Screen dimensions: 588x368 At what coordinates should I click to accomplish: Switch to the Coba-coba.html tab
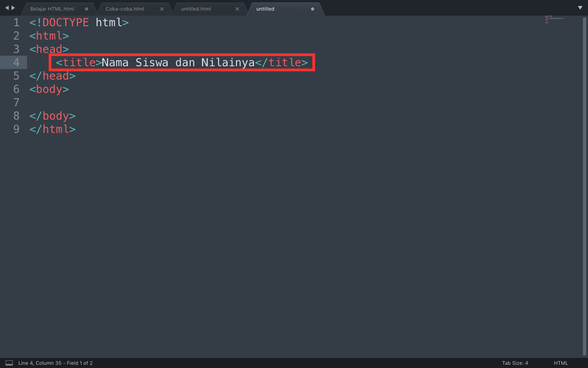click(125, 8)
